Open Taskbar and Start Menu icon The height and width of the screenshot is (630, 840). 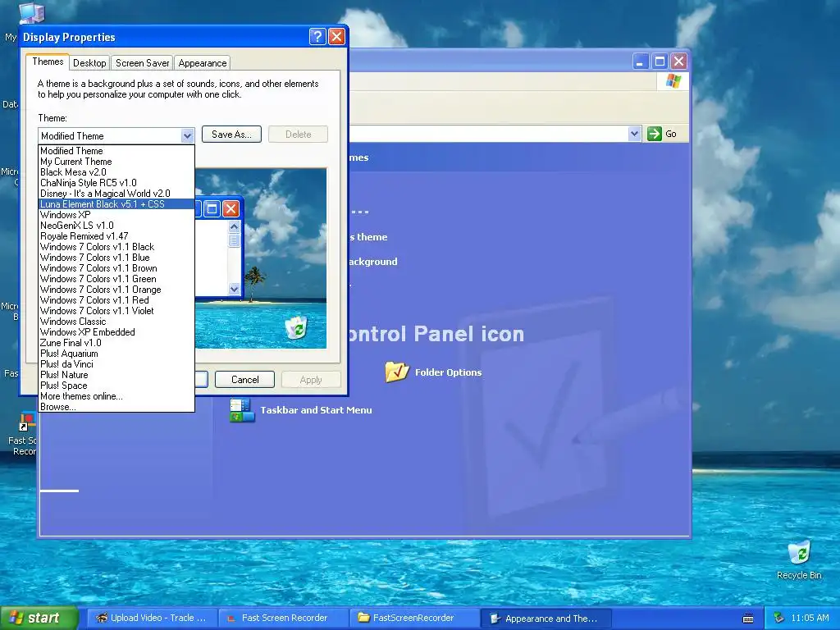[x=242, y=410]
